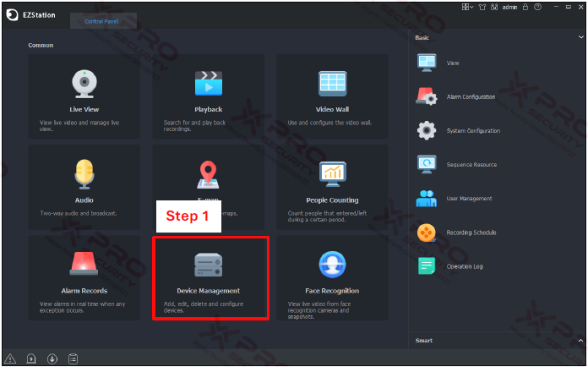The width and height of the screenshot is (588, 367).
Task: Click the Operation Log document icon
Action: (427, 266)
